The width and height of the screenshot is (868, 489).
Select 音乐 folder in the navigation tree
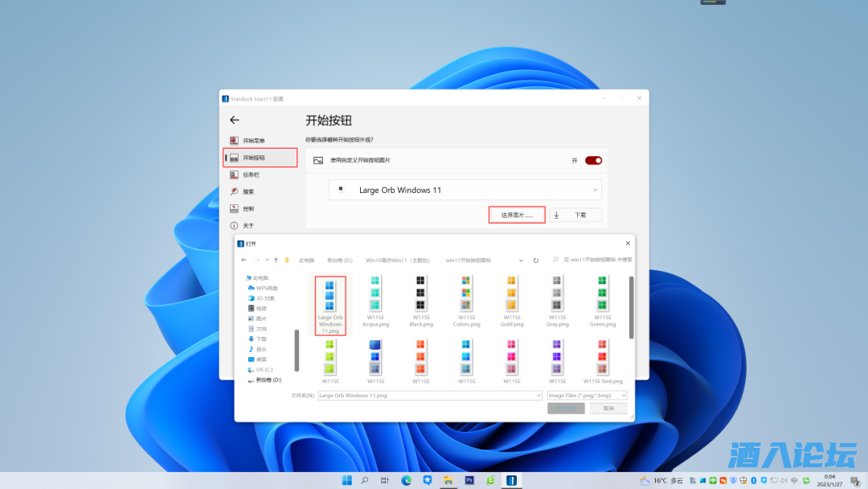click(257, 349)
